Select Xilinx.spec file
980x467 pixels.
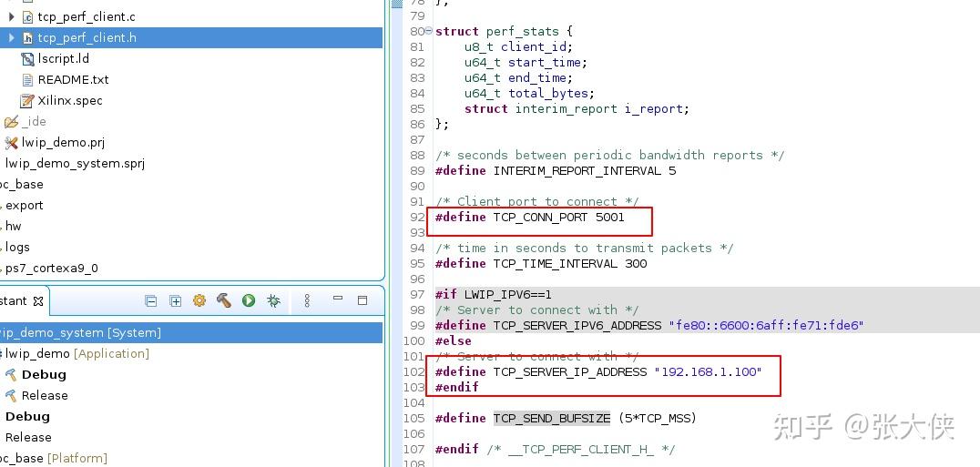(x=70, y=100)
